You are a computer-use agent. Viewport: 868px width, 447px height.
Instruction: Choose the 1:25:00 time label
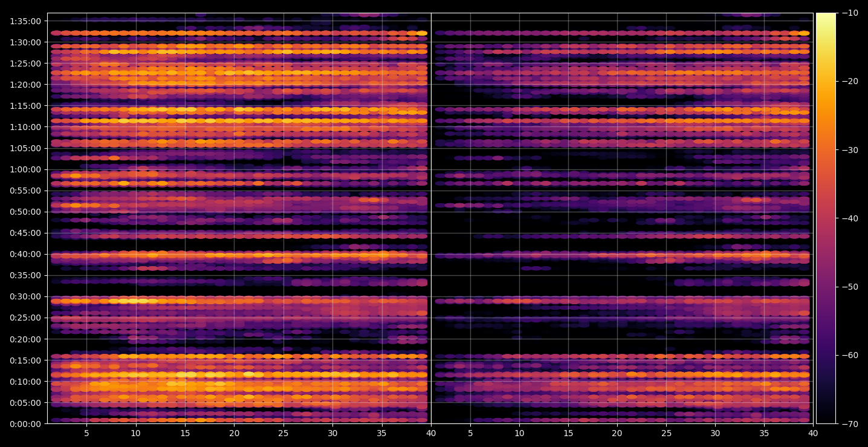[x=25, y=64]
